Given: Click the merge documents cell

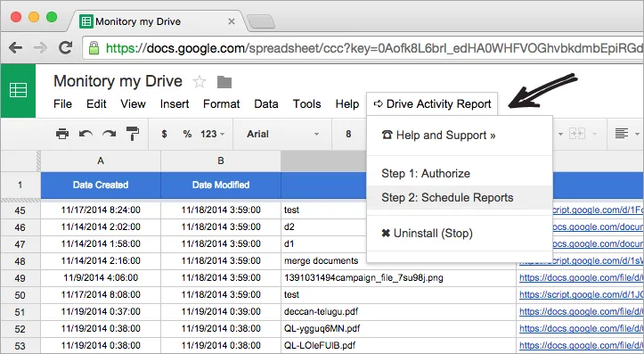Looking at the screenshot, I should [324, 261].
